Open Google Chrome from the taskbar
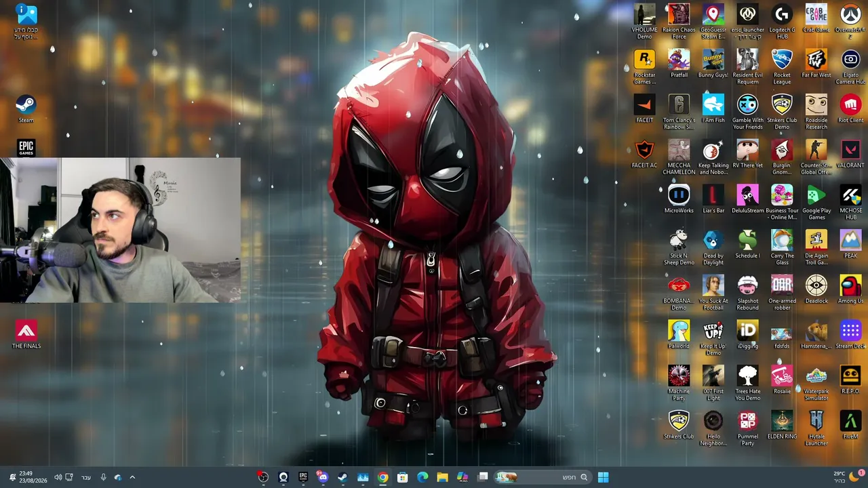The height and width of the screenshot is (488, 868). tap(383, 477)
